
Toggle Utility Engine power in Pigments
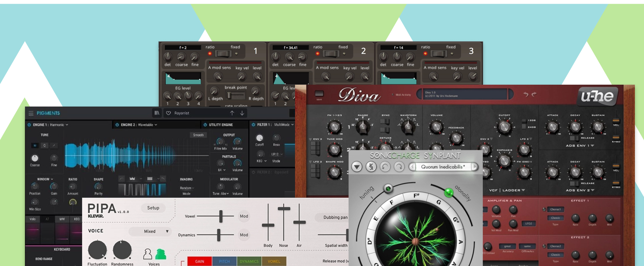click(x=205, y=125)
